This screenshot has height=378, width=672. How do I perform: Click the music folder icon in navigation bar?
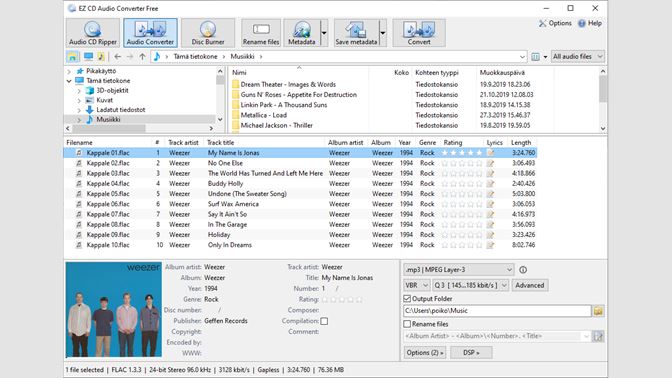click(x=101, y=57)
